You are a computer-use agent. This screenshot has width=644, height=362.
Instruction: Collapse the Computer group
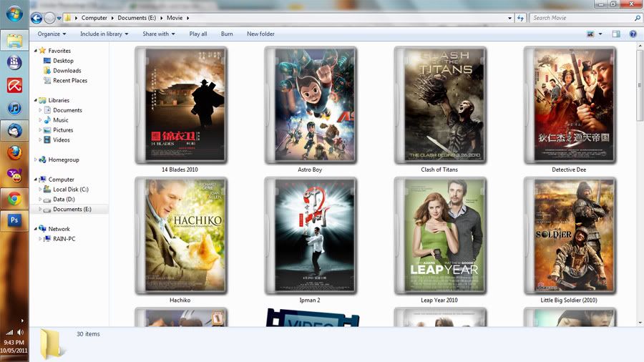click(35, 180)
